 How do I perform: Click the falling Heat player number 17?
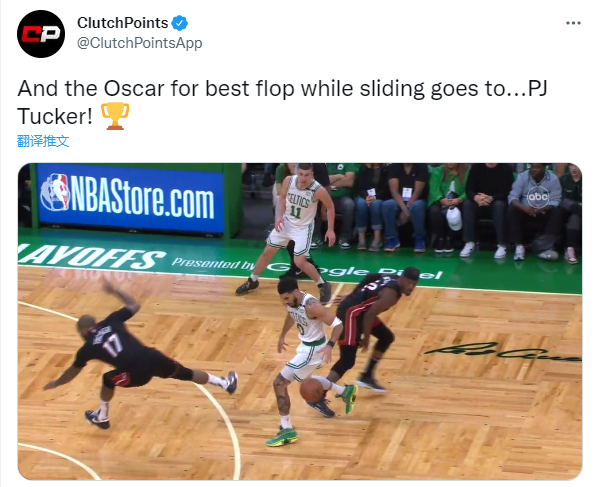click(141, 354)
